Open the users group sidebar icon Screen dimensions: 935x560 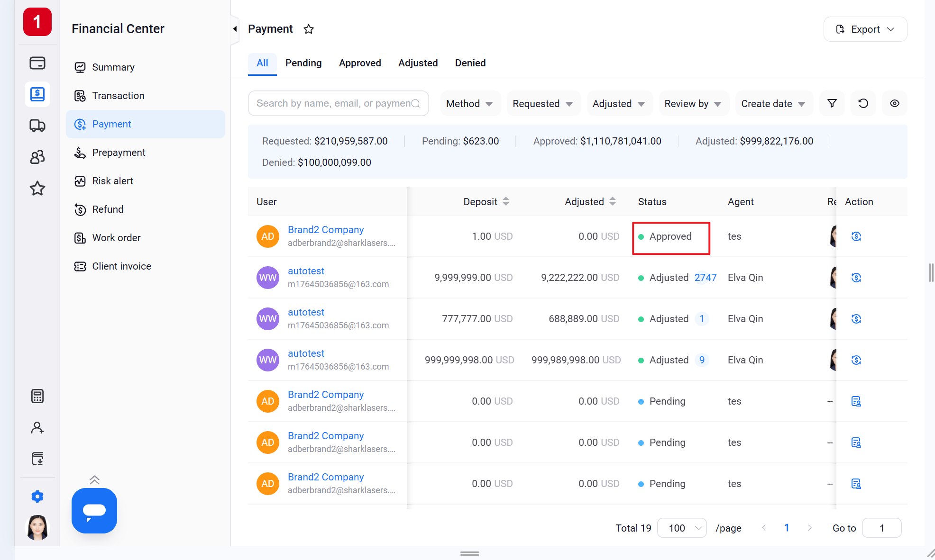[x=37, y=157]
